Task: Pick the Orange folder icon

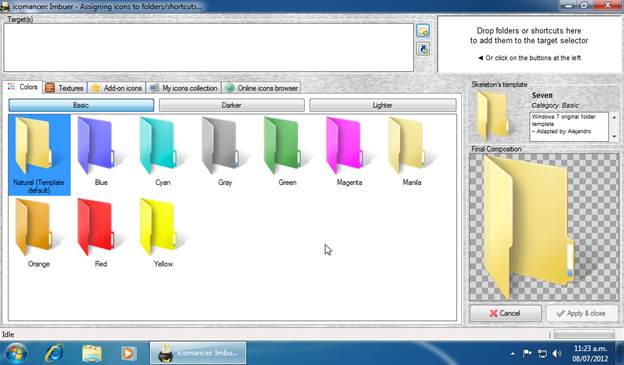Action: [39, 233]
